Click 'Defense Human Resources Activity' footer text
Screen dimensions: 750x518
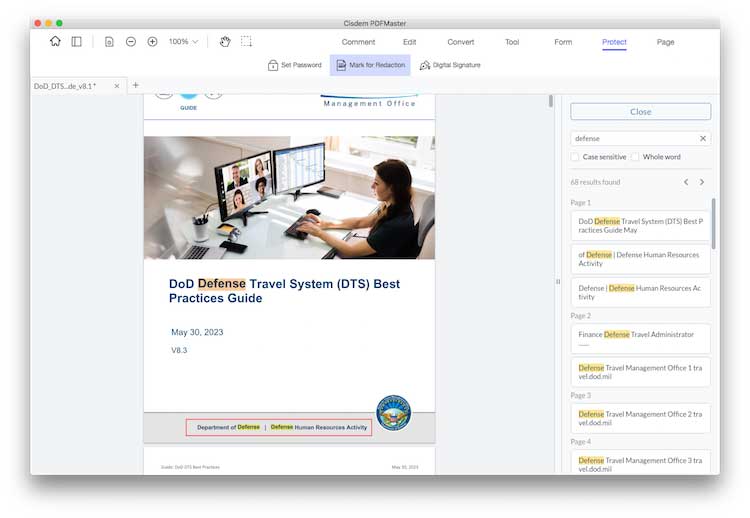tap(319, 427)
